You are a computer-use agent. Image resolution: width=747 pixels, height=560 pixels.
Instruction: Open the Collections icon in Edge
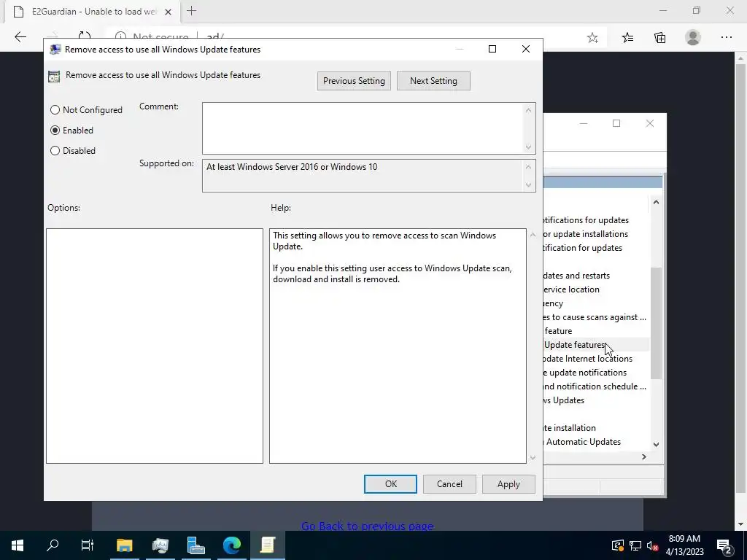pos(659,38)
